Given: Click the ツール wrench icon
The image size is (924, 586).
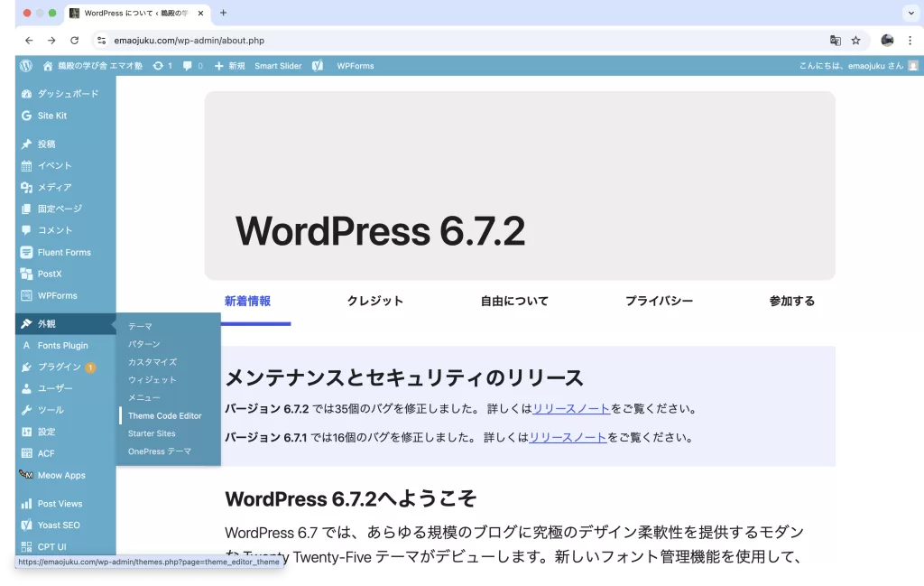Looking at the screenshot, I should tap(26, 410).
